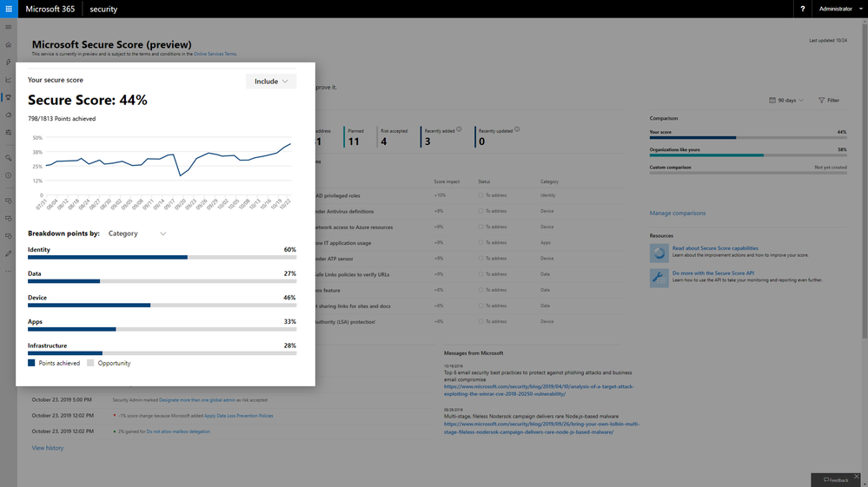Open the Nodersok campaign blog URL
The width and height of the screenshot is (868, 487).
point(541,428)
